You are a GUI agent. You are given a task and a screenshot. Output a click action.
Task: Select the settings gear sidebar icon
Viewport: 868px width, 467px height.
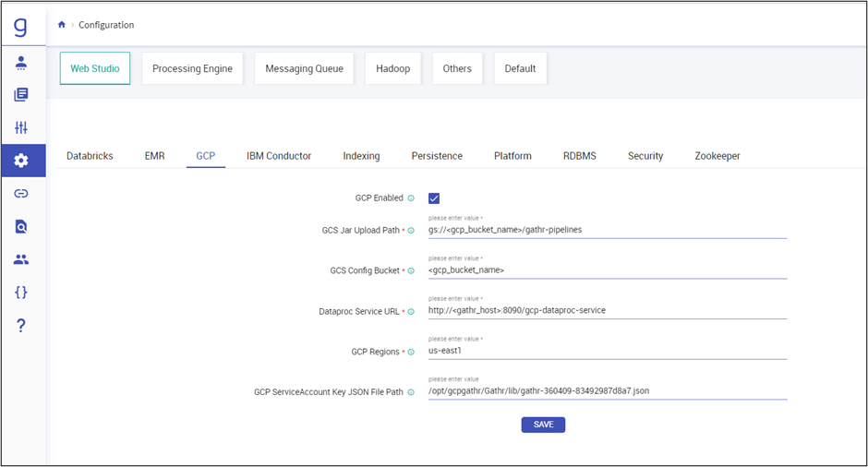[21, 161]
